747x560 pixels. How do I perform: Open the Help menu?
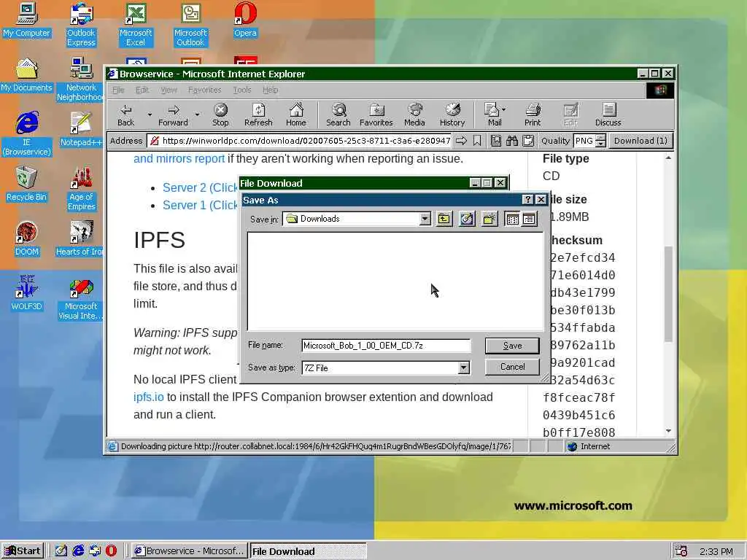(x=270, y=90)
